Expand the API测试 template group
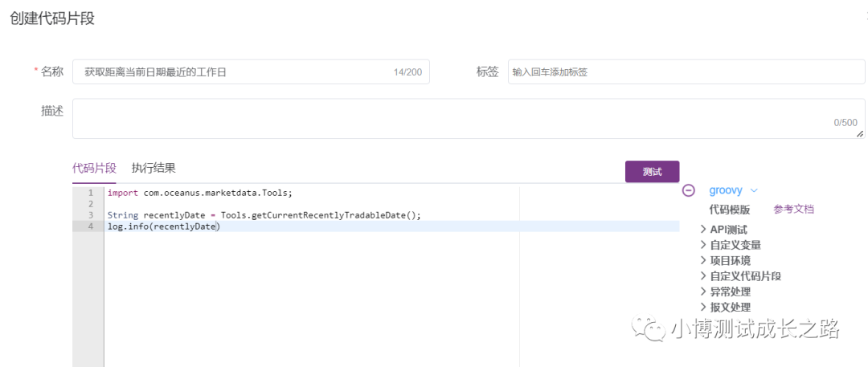Viewport: 868px width, 367px height. (725, 229)
